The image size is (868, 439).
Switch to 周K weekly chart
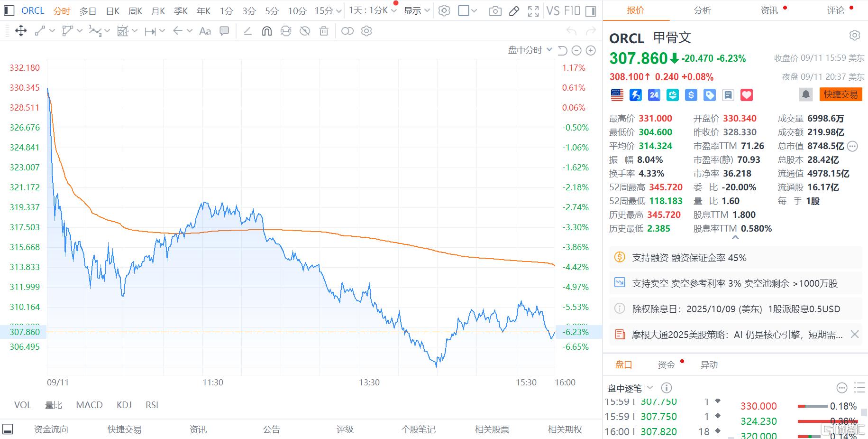click(x=136, y=11)
